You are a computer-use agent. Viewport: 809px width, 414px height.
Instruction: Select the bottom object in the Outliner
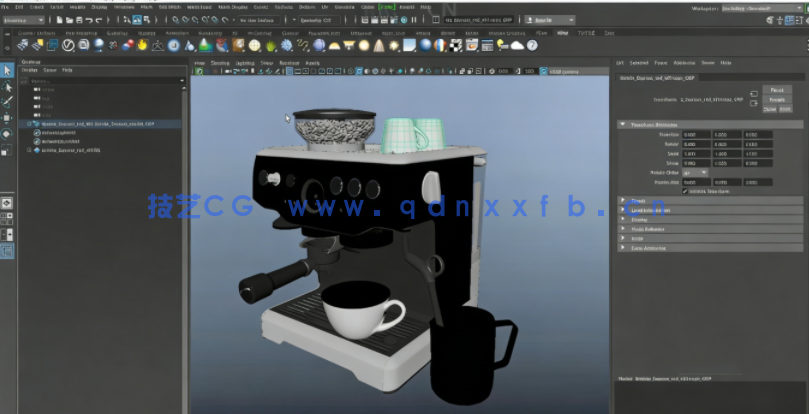click(x=74, y=150)
